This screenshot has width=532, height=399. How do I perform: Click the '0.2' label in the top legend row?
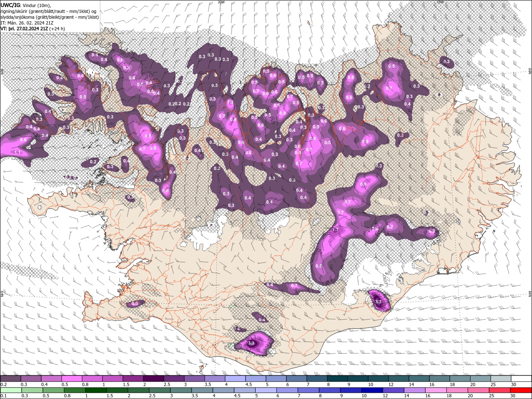point(3,384)
